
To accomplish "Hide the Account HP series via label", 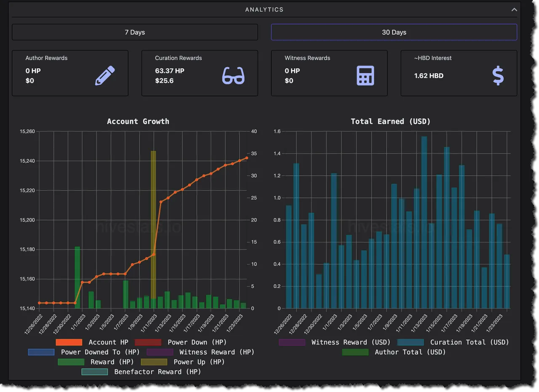I will point(108,342).
